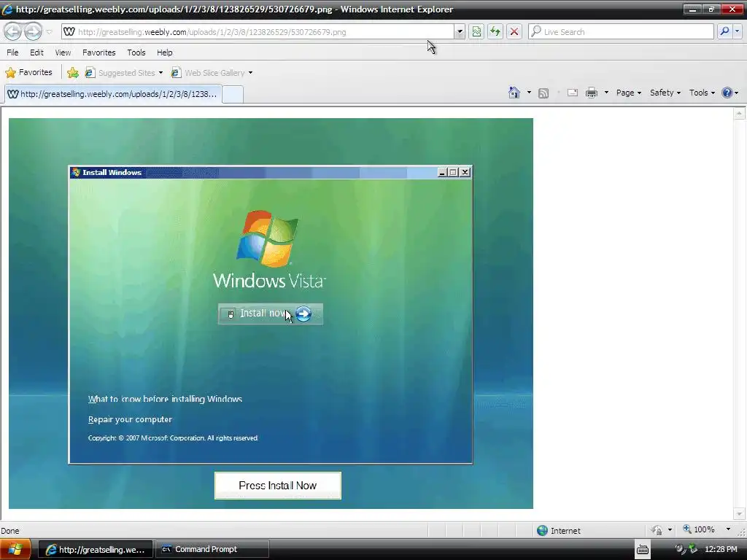Click the blue Help question mark icon
The height and width of the screenshot is (560, 747).
tap(727, 93)
